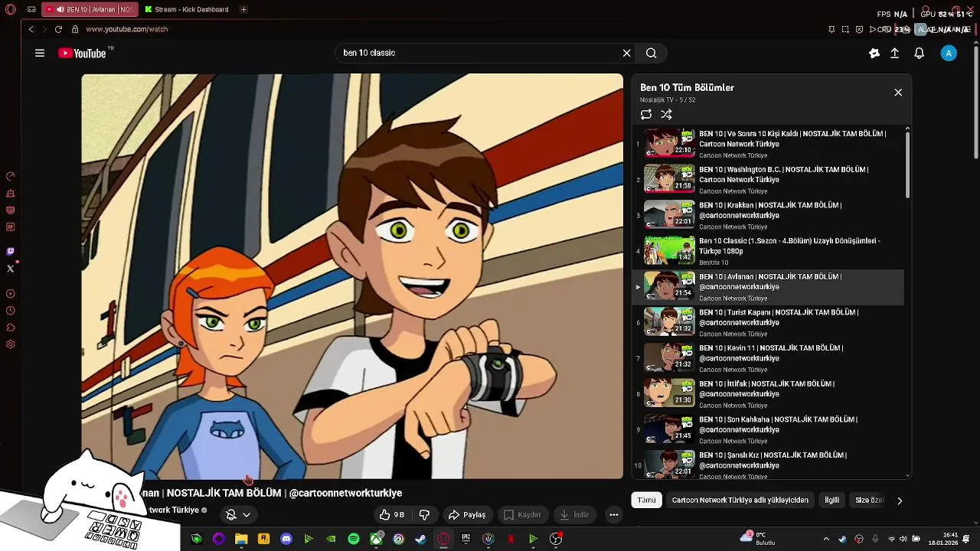The image size is (980, 551).
Task: Open Ben 10 Classic Uzaylı Dönüşümleri video
Action: click(x=768, y=251)
